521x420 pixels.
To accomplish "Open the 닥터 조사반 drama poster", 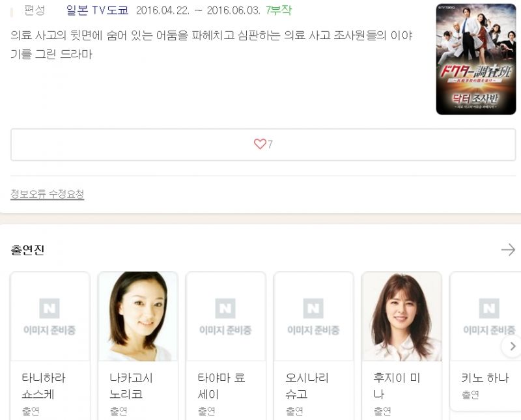I will [x=476, y=59].
